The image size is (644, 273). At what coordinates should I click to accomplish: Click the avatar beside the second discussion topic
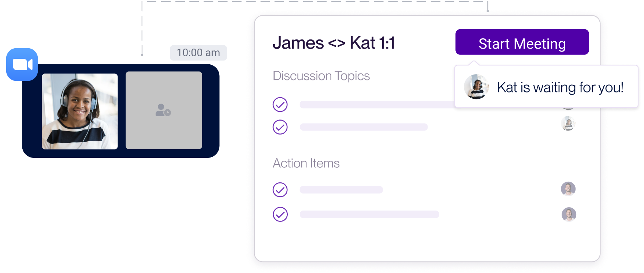click(568, 124)
